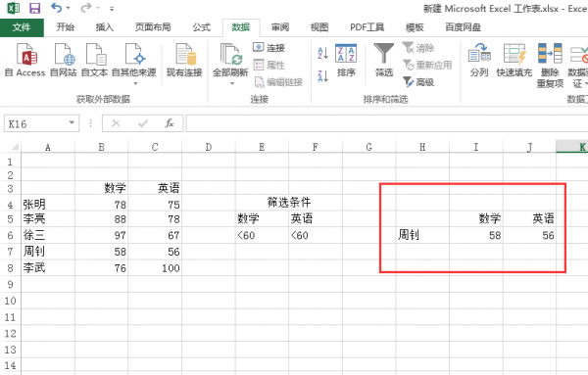Click the result cell with value 58 in column I
This screenshot has height=375, width=588.
coord(476,235)
